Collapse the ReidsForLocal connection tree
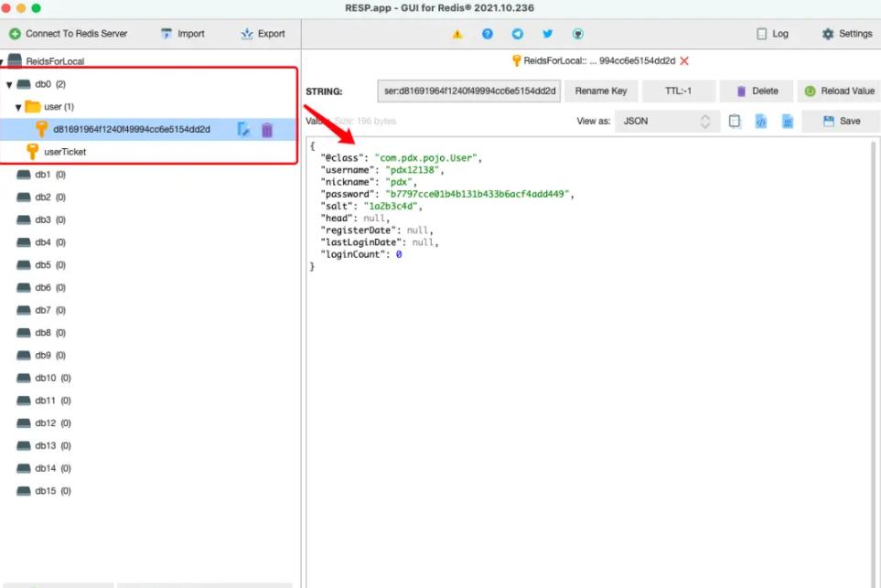The width and height of the screenshot is (881, 588). click(x=2, y=62)
